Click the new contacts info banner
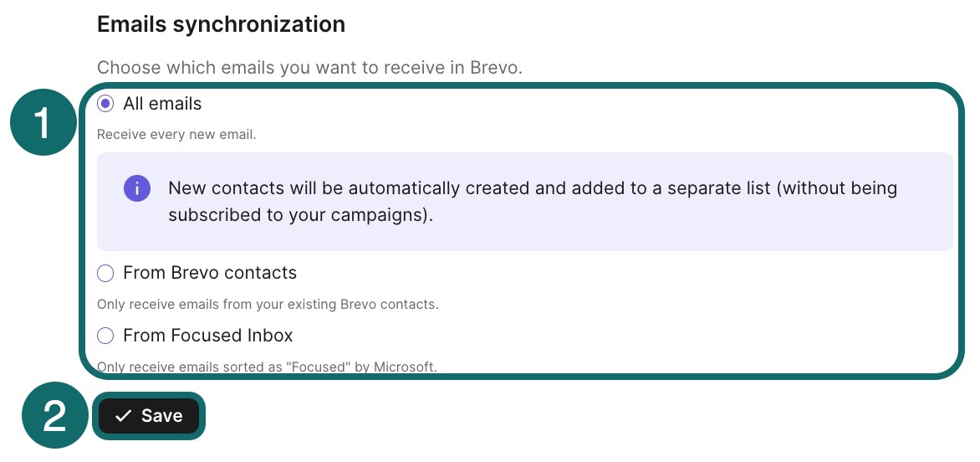The image size is (980, 462). point(525,202)
